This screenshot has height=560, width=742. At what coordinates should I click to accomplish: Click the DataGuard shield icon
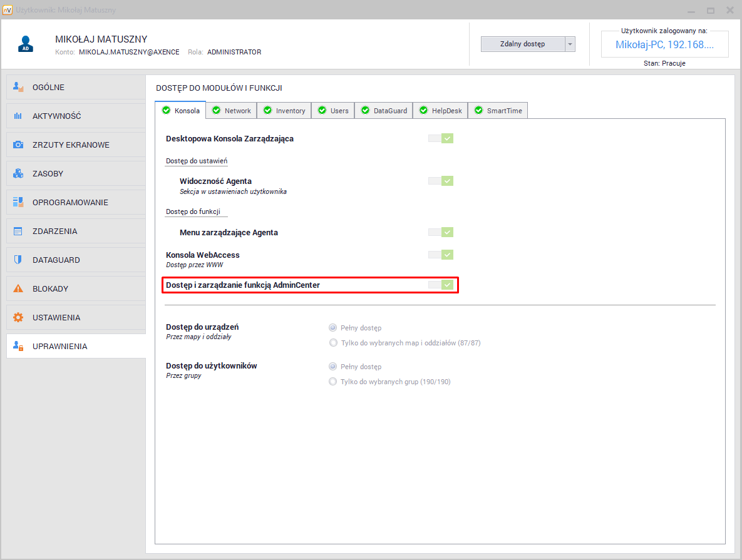point(19,260)
